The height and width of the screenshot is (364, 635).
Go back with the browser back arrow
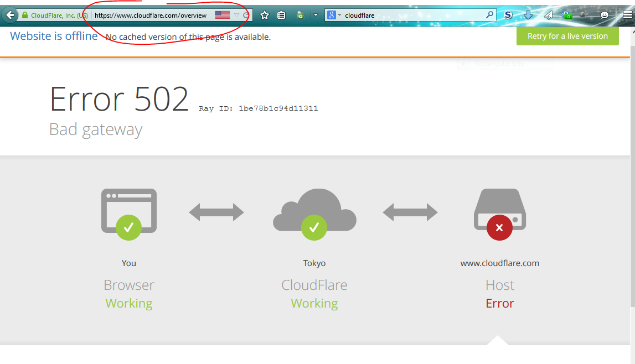[x=10, y=15]
